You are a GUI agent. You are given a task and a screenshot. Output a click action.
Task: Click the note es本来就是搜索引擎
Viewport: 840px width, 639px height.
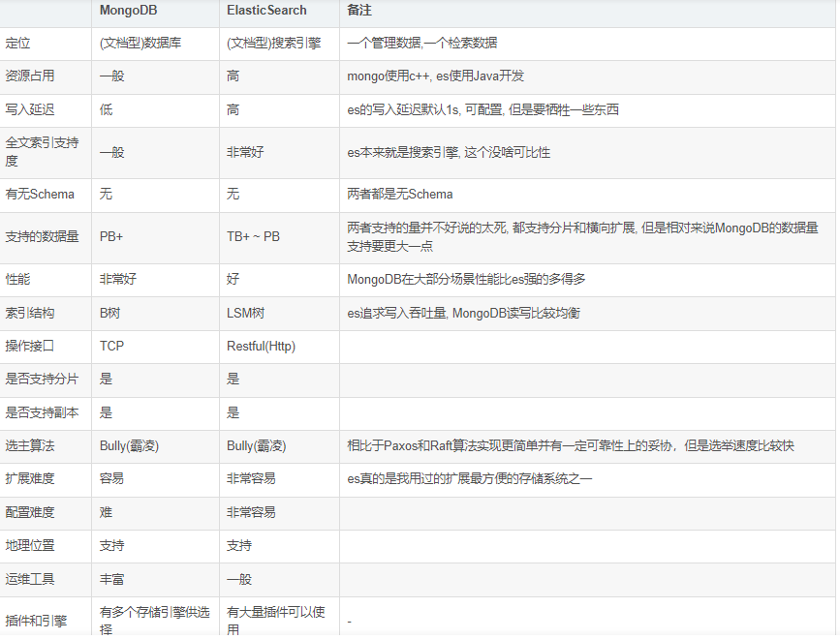click(449, 152)
